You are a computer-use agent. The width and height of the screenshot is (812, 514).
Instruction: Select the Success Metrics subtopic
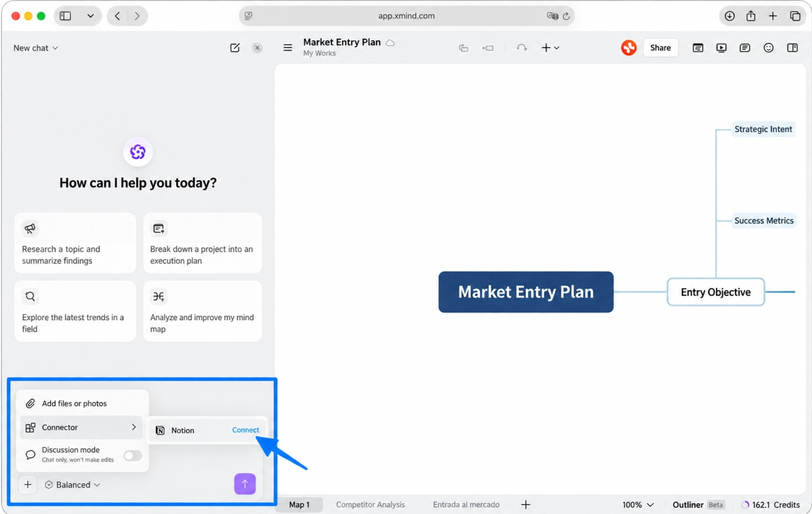[x=764, y=220]
